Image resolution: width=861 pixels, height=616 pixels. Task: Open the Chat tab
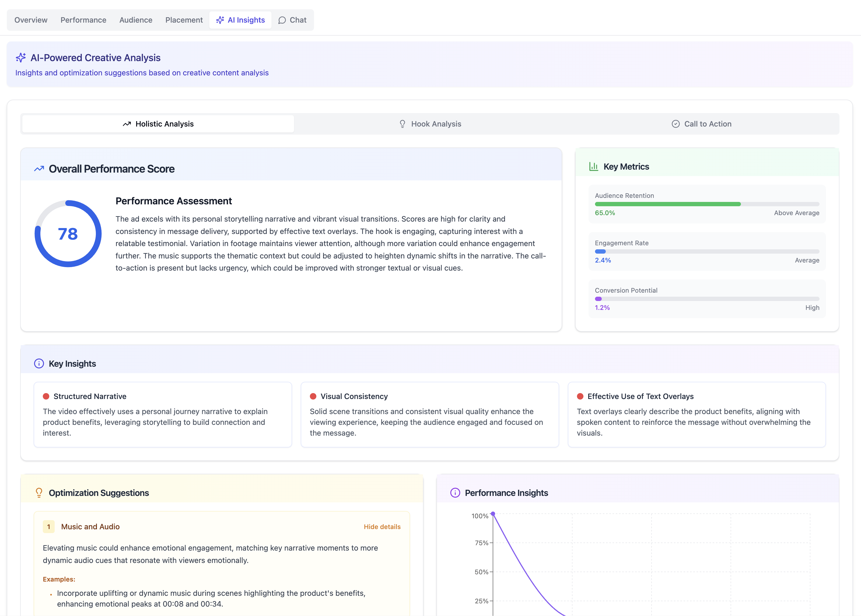292,20
